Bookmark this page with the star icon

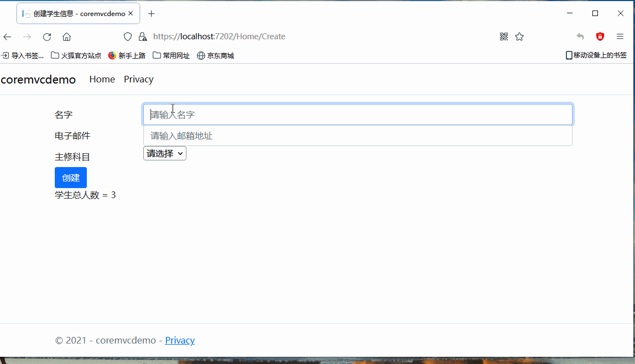(519, 37)
